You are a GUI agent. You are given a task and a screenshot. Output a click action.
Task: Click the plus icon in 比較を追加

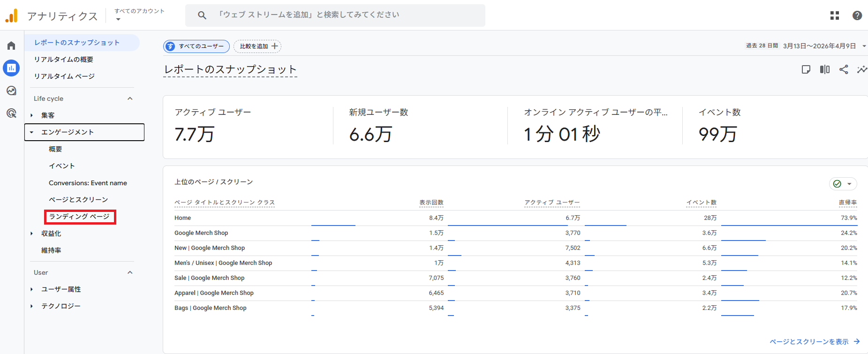[275, 46]
